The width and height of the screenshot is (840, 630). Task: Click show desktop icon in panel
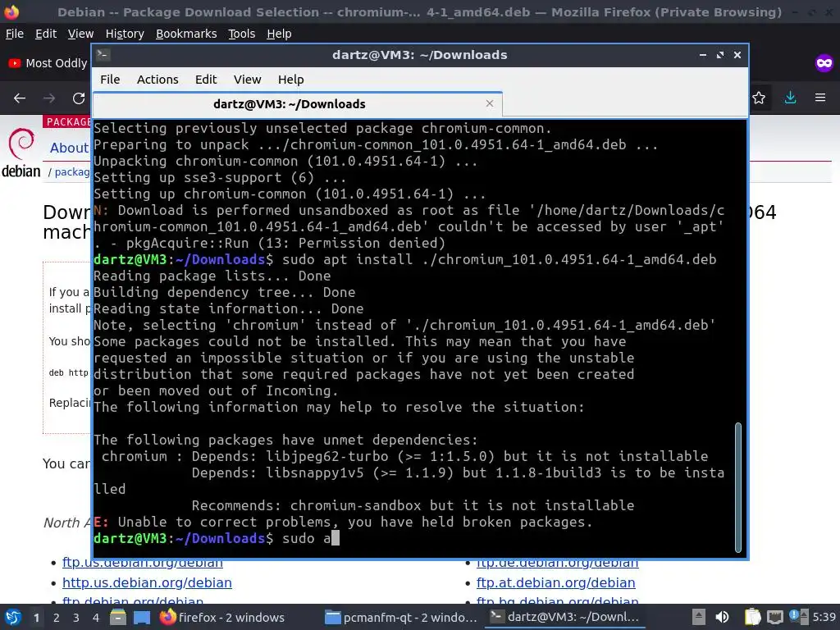coord(142,617)
